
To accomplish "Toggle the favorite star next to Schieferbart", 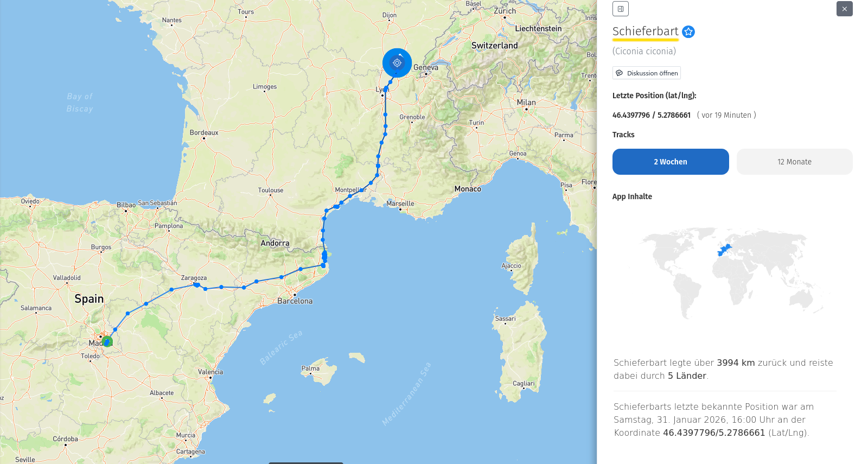I will point(688,32).
